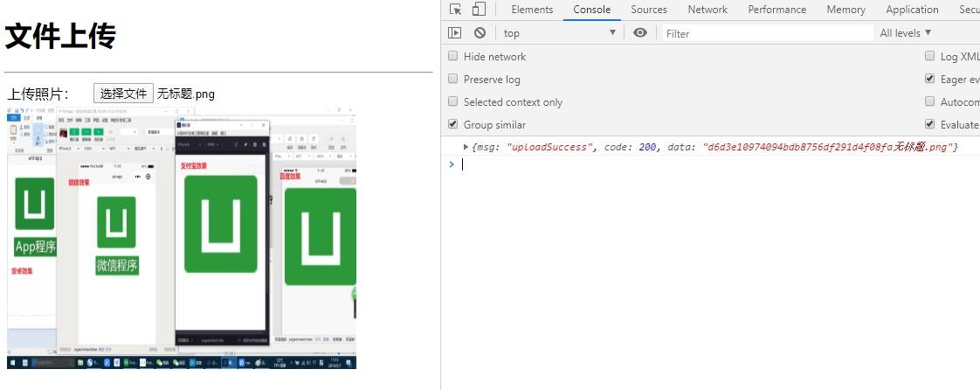Switch to the Sources tab
This screenshot has width=980, height=390.
(x=648, y=10)
